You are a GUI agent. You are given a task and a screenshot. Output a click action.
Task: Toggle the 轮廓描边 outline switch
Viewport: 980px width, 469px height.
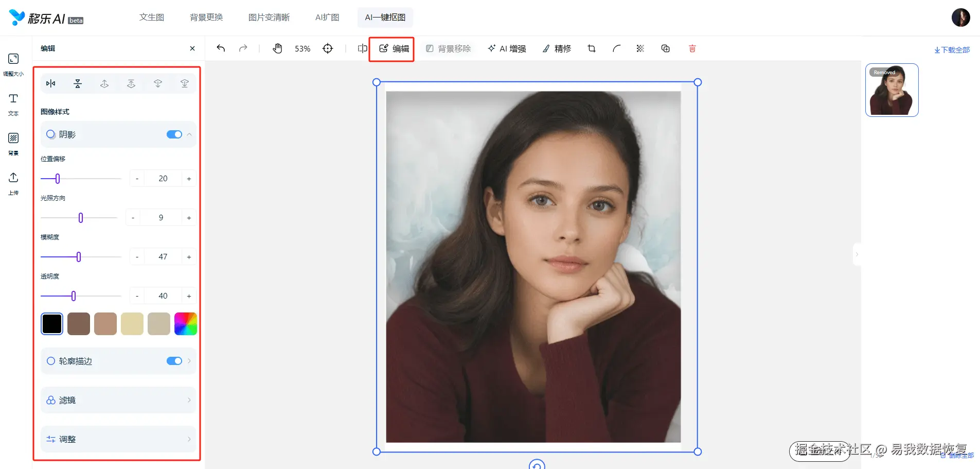(174, 361)
